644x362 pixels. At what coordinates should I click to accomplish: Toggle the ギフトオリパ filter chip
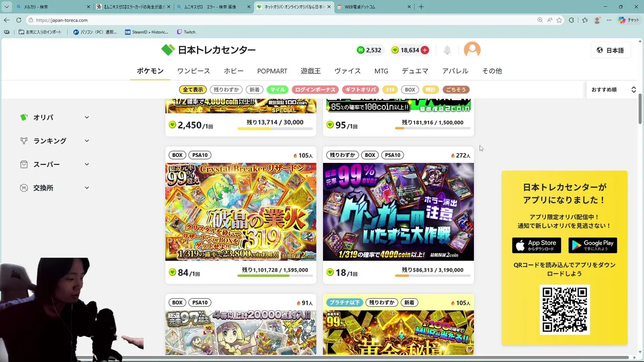(360, 89)
